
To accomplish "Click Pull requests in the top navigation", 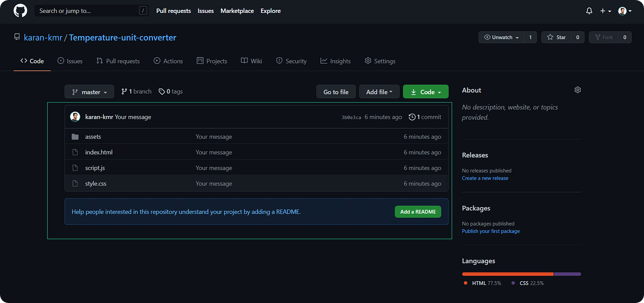I will [x=173, y=11].
